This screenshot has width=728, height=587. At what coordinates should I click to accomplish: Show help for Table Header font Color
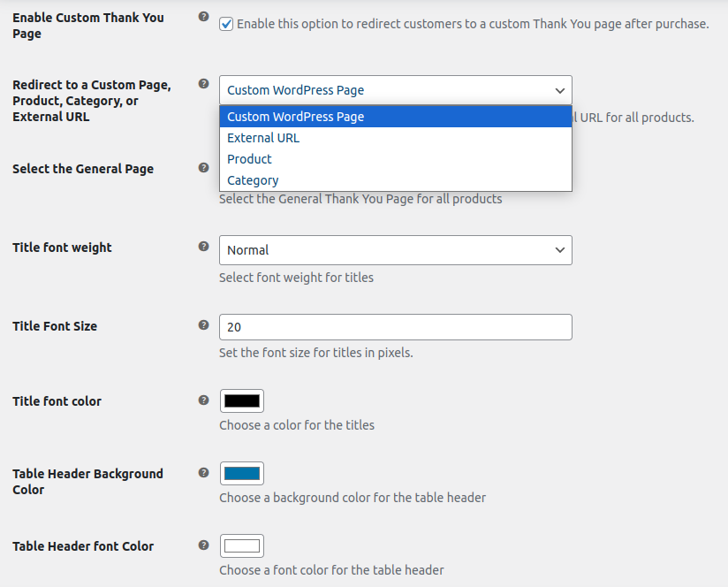[204, 545]
